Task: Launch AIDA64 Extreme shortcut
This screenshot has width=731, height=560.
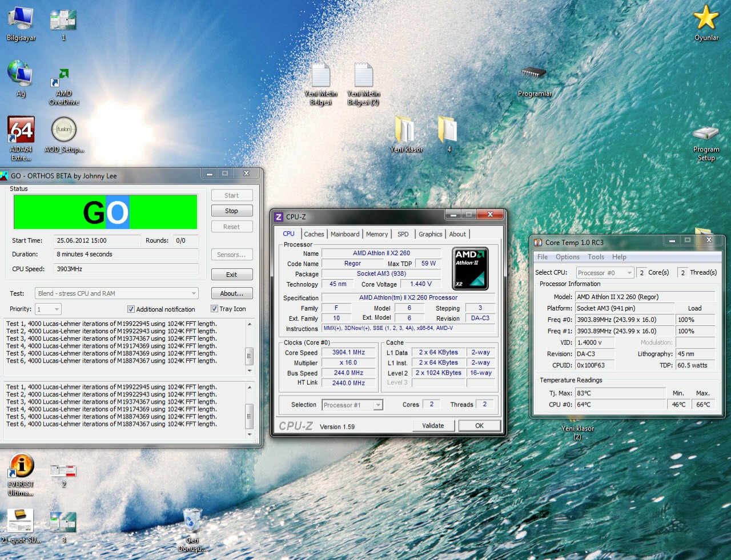Action: [x=21, y=138]
